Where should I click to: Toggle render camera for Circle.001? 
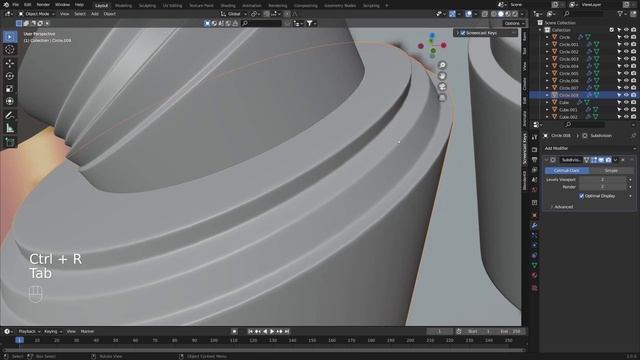coord(633,44)
